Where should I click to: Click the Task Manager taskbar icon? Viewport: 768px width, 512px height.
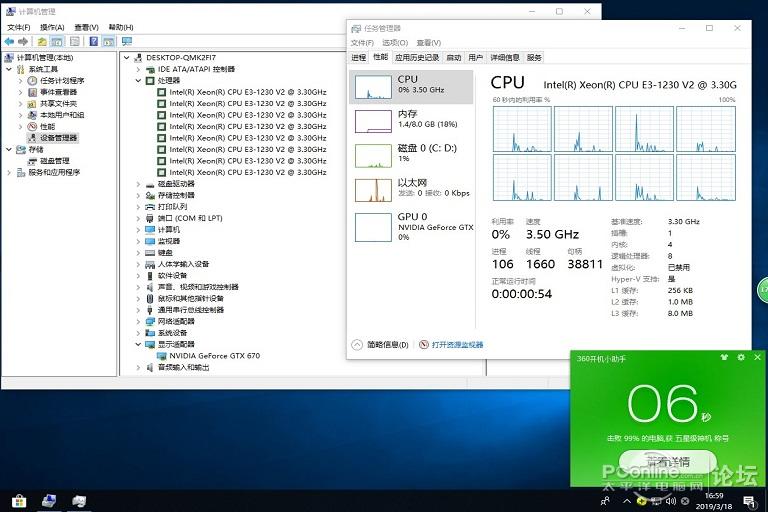[x=78, y=501]
